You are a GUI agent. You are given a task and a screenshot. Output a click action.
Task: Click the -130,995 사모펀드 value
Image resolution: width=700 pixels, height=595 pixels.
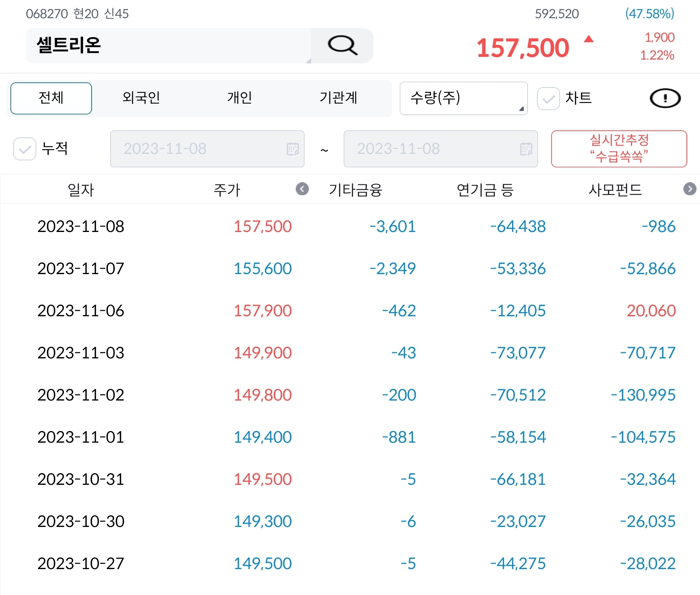pos(643,395)
